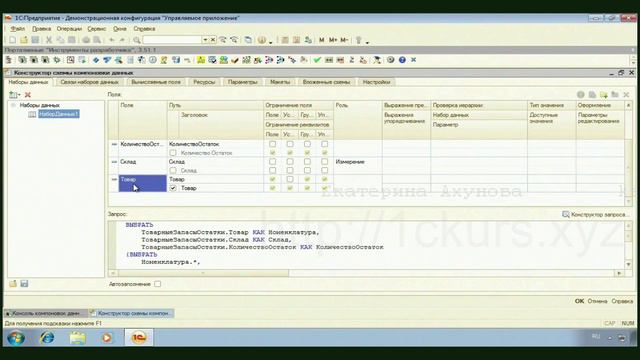
Task: Open Конструктор запроса link
Action: pos(599,214)
